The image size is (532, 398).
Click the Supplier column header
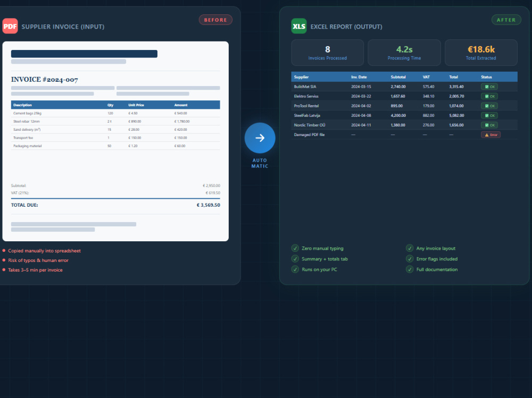click(301, 77)
